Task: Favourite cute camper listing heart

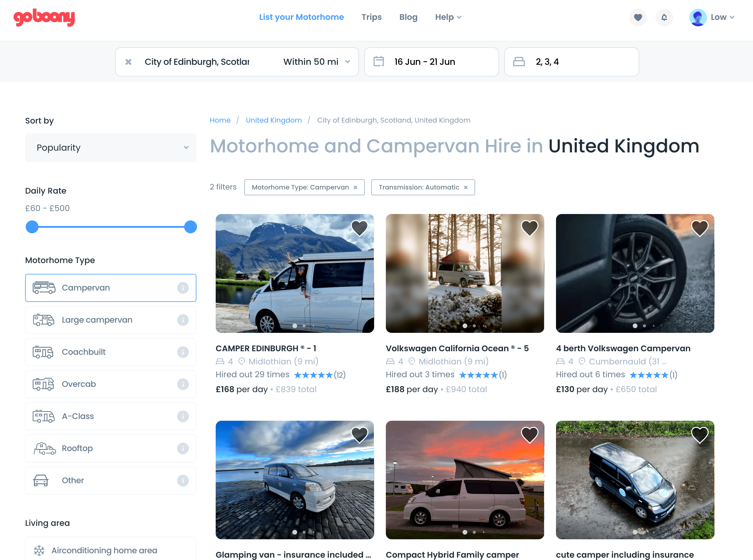Action: click(700, 435)
